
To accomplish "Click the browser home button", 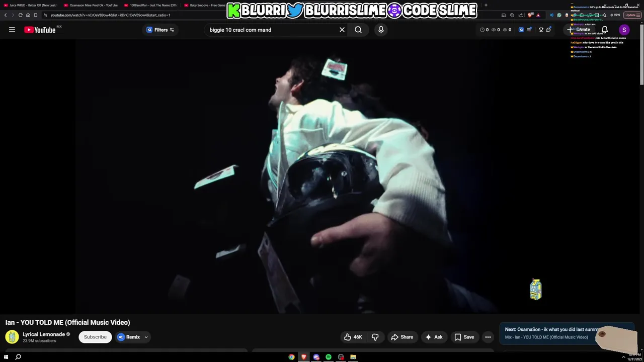I will (x=28, y=15).
